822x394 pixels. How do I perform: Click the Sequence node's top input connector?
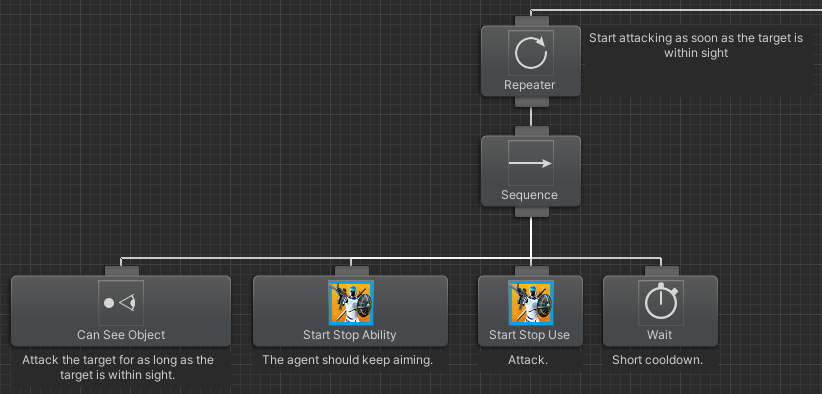[x=532, y=131]
